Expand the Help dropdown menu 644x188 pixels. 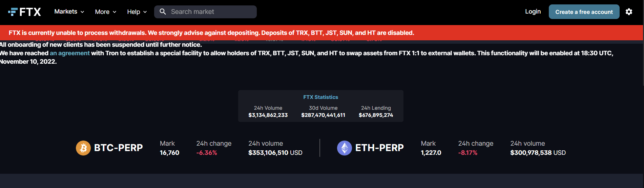pos(137,12)
